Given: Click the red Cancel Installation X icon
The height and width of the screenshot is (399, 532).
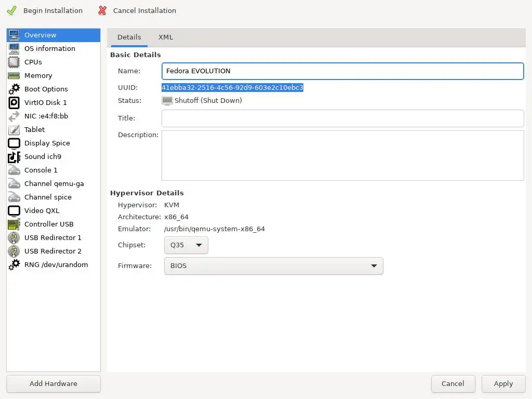Looking at the screenshot, I should pyautogui.click(x=102, y=10).
